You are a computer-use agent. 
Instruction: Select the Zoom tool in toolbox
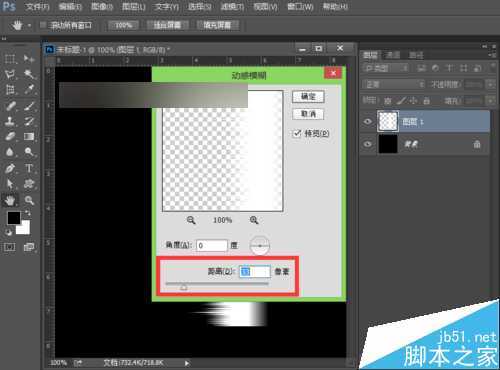pos(29,200)
